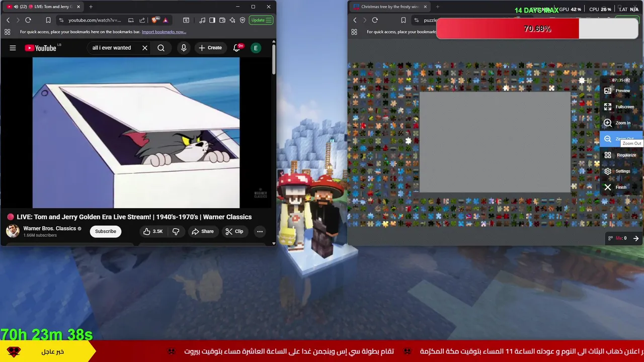This screenshot has width=644, height=362.
Task: Choose Zoom In in the puzzle menu
Action: (x=621, y=123)
